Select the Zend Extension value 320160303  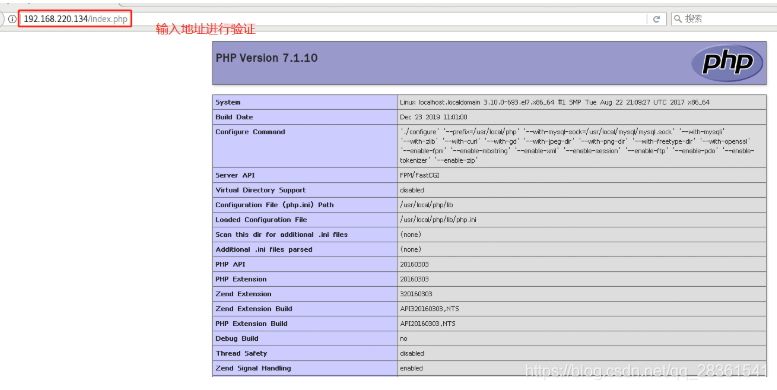click(416, 294)
